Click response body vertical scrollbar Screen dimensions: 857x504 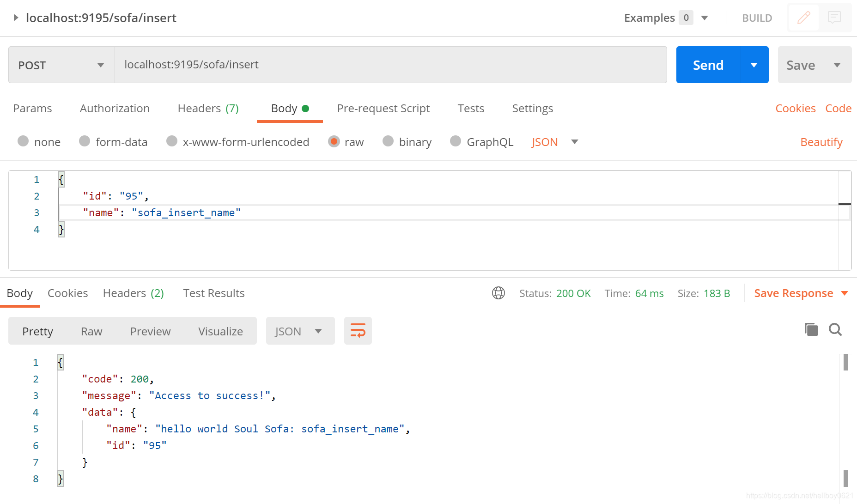[x=845, y=420]
